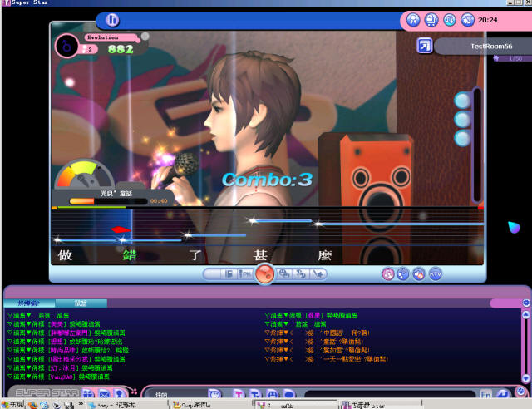The image size is (532, 409).
Task: Click the pink music round button
Action: tap(388, 273)
